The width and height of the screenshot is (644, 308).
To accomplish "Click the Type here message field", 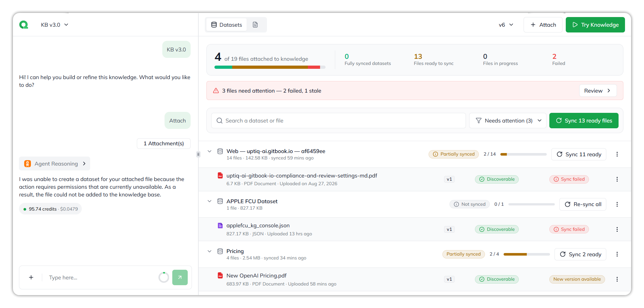I will (101, 277).
